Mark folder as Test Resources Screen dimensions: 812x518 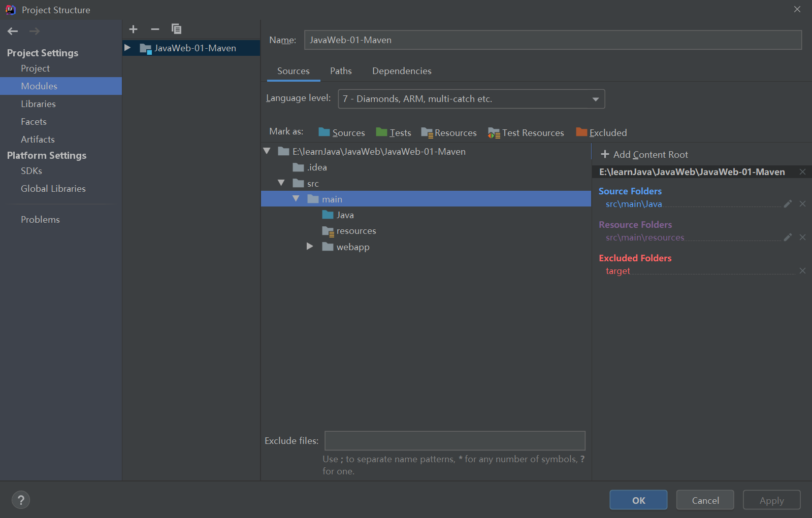click(x=526, y=132)
